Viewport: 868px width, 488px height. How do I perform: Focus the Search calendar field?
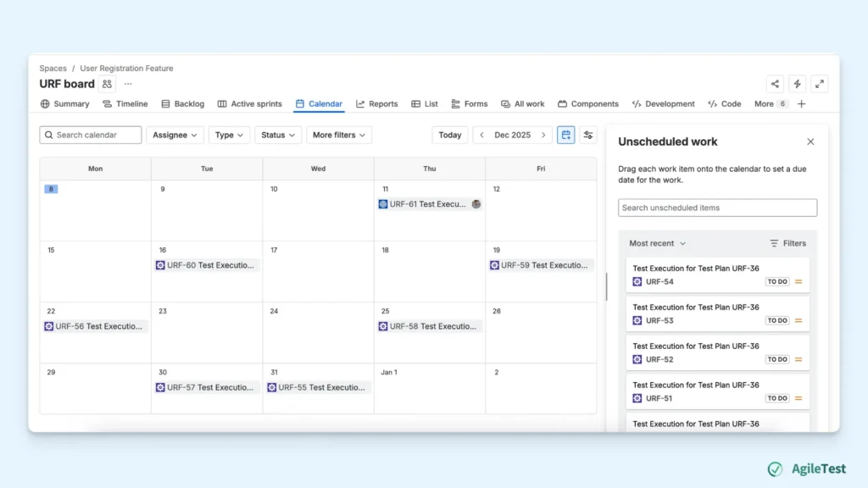tap(90, 135)
